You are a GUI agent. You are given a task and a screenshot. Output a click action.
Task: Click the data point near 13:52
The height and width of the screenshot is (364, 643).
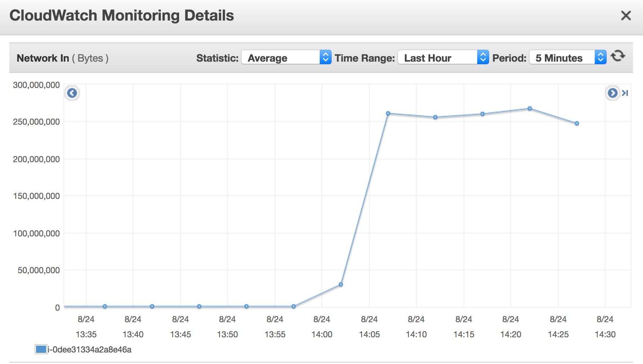[x=247, y=306]
